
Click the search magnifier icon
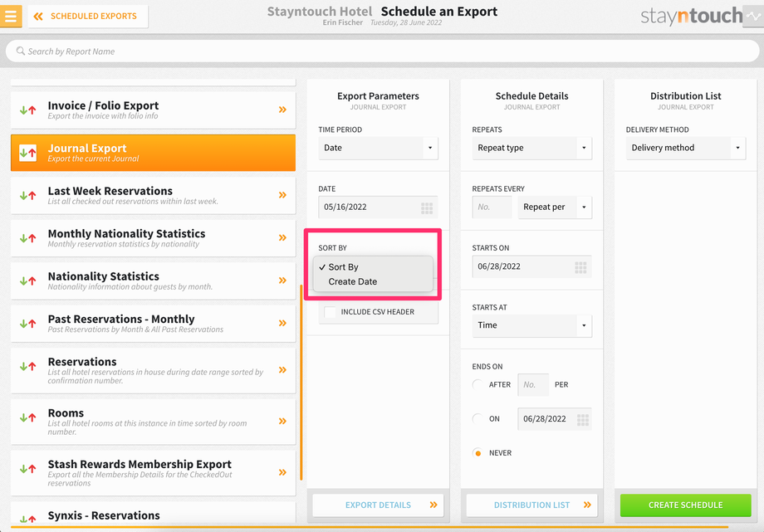21,51
